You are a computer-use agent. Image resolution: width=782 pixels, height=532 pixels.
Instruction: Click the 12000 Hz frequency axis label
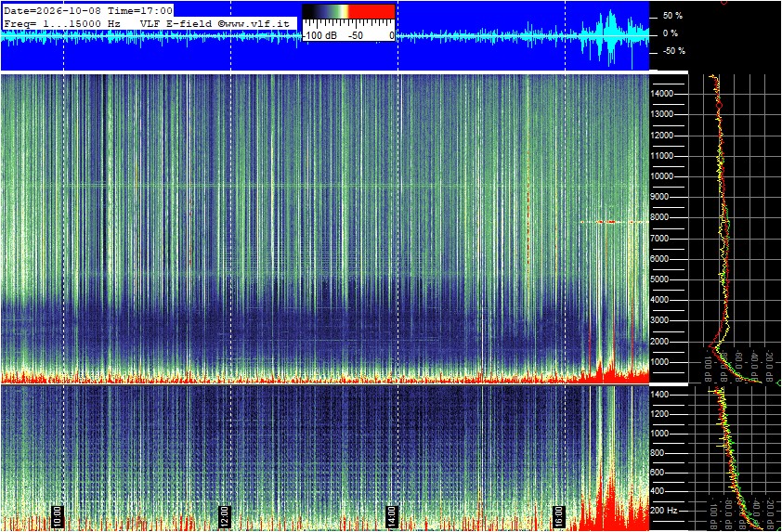click(x=662, y=136)
